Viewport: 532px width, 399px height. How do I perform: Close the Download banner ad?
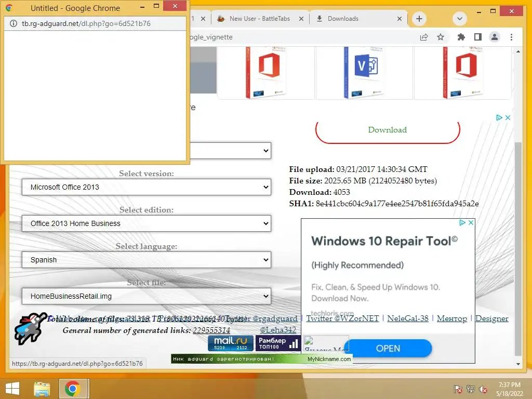[x=508, y=118]
